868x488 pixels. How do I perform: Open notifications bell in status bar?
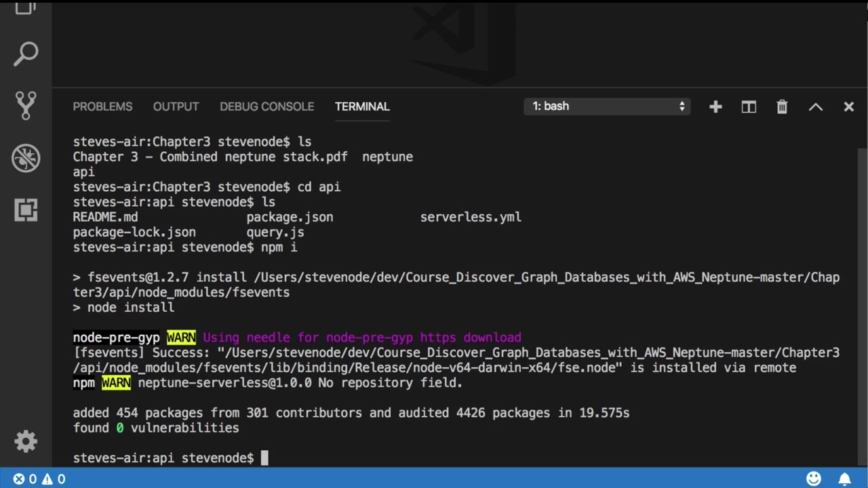pyautogui.click(x=844, y=479)
